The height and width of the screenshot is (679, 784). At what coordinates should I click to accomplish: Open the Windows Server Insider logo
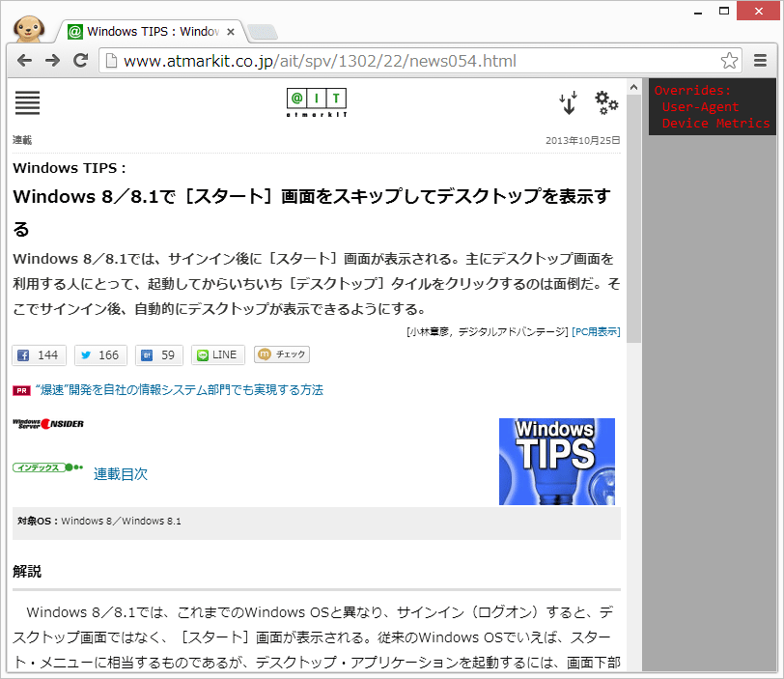coord(48,424)
